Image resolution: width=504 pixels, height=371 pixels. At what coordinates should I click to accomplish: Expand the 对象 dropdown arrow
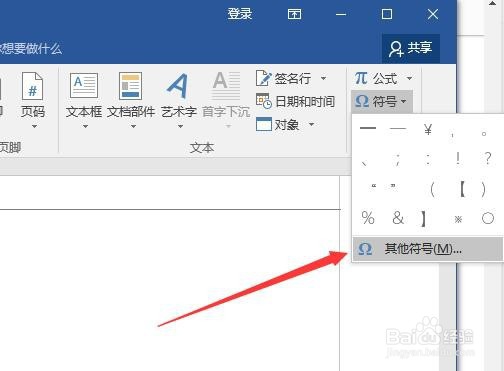[311, 124]
